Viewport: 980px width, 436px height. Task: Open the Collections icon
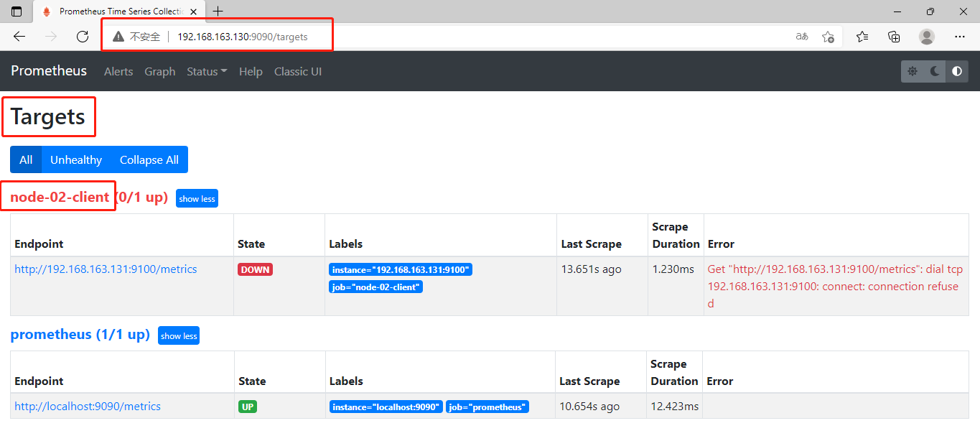(x=894, y=37)
